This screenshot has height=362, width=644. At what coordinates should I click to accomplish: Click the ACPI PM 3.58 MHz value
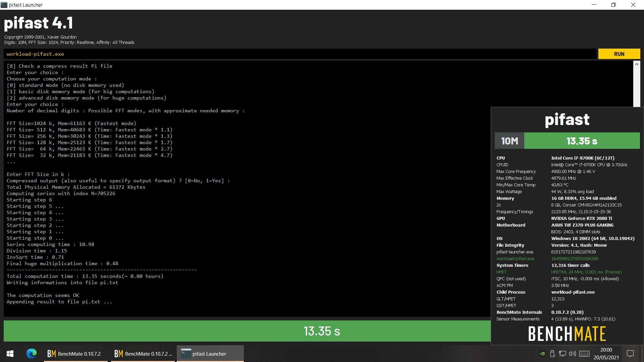click(560, 285)
